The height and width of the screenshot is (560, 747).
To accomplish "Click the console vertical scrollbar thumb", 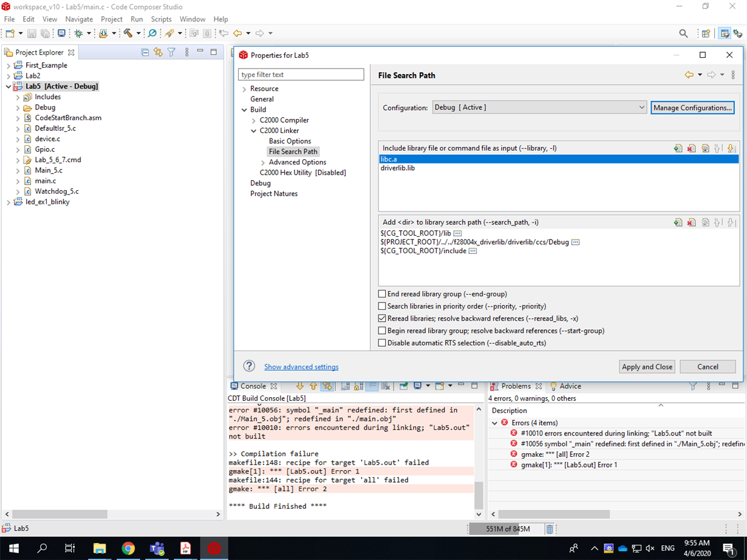I will click(479, 496).
